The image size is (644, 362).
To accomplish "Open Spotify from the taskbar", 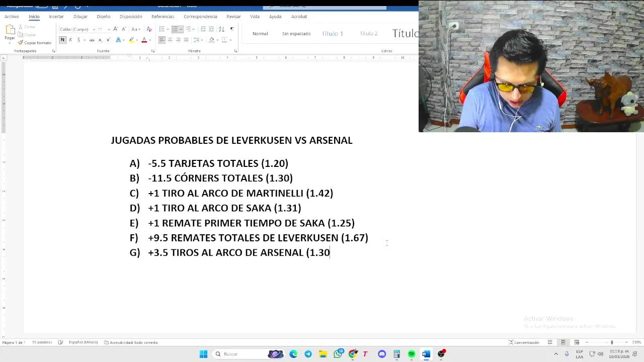I will pyautogui.click(x=412, y=354).
